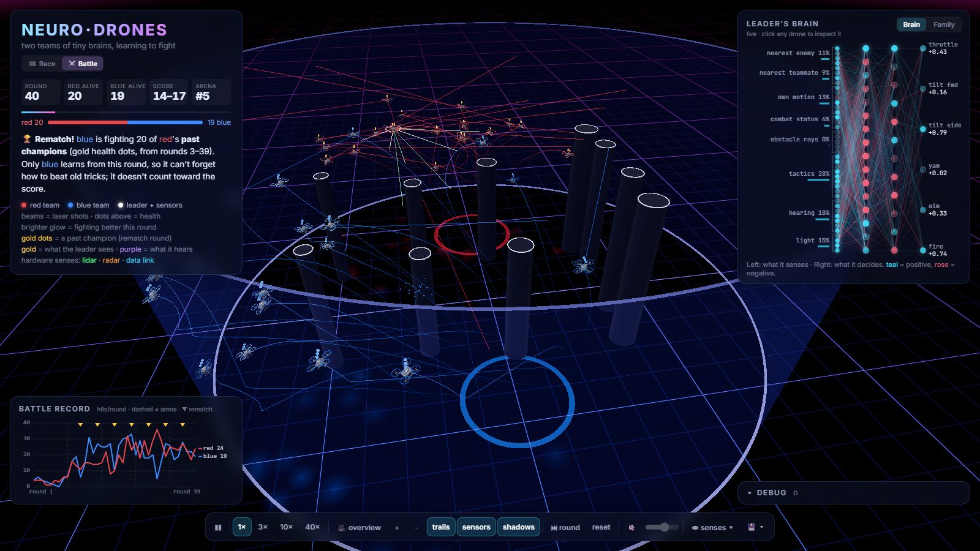Toggle shadows rendering
Screen dimensions: 980x551
pos(519,527)
